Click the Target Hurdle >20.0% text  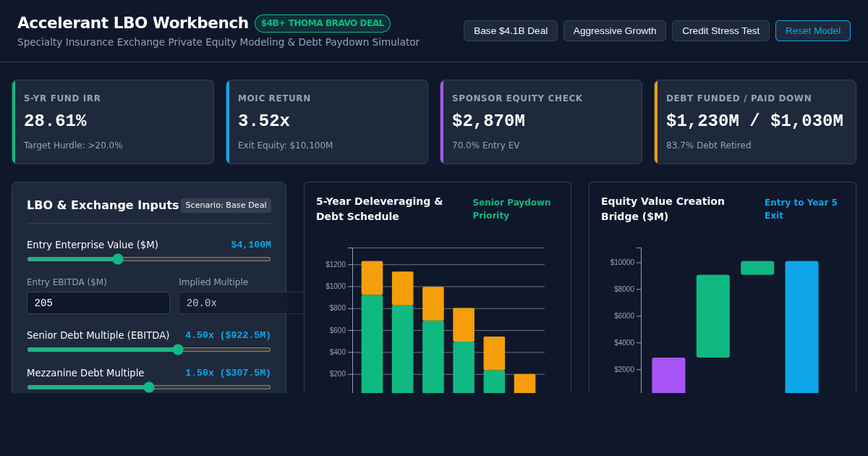coord(73,145)
